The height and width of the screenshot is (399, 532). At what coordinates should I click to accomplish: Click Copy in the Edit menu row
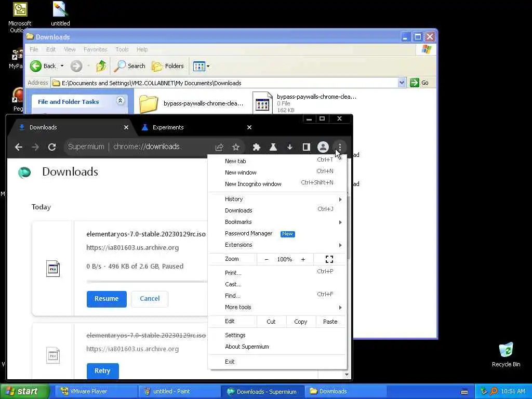point(301,322)
